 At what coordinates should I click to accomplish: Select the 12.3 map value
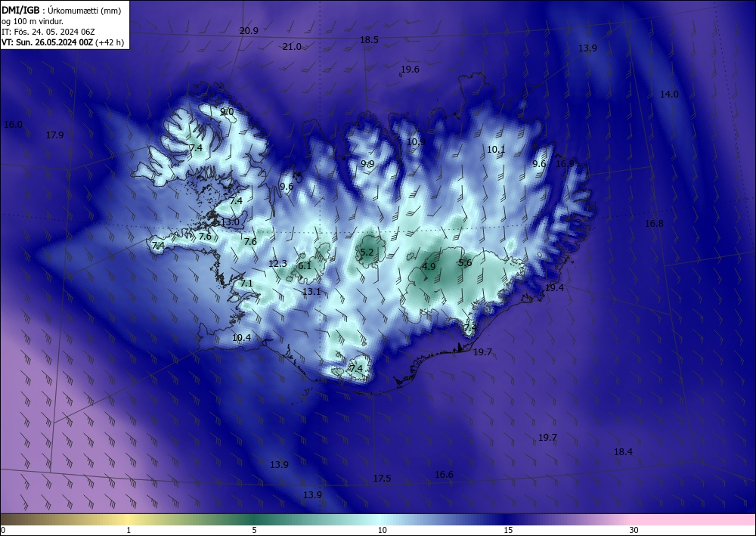pos(277,264)
